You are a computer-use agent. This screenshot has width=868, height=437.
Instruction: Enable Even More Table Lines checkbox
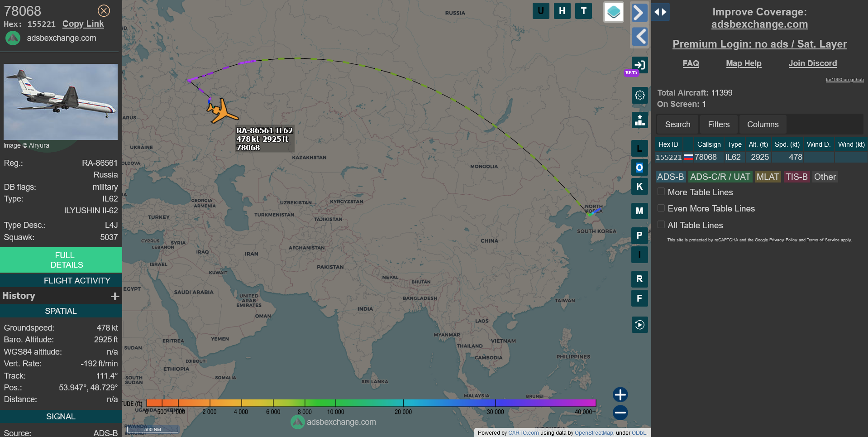[x=661, y=208]
